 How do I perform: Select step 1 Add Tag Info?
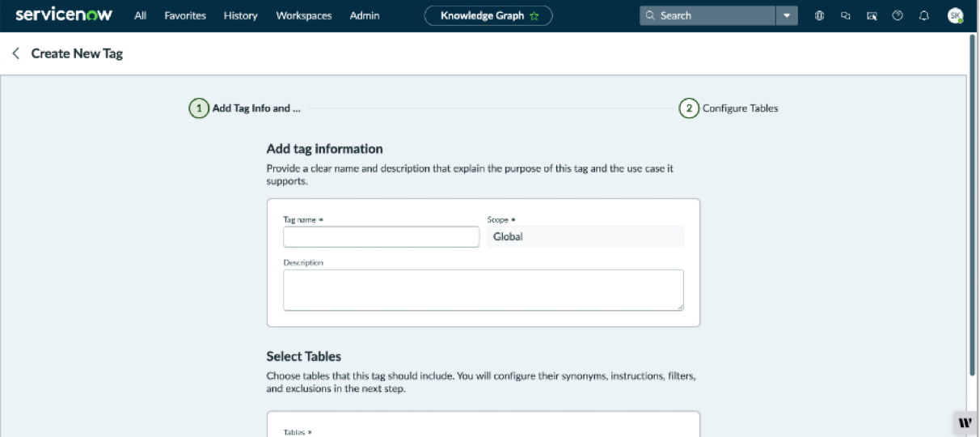(x=245, y=108)
